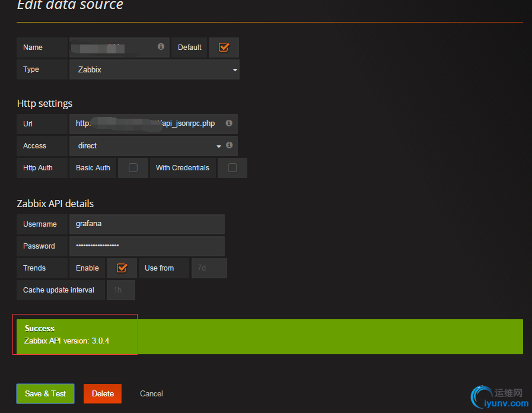Click the Success heading in green banner
The image size is (532, 413).
point(39,328)
